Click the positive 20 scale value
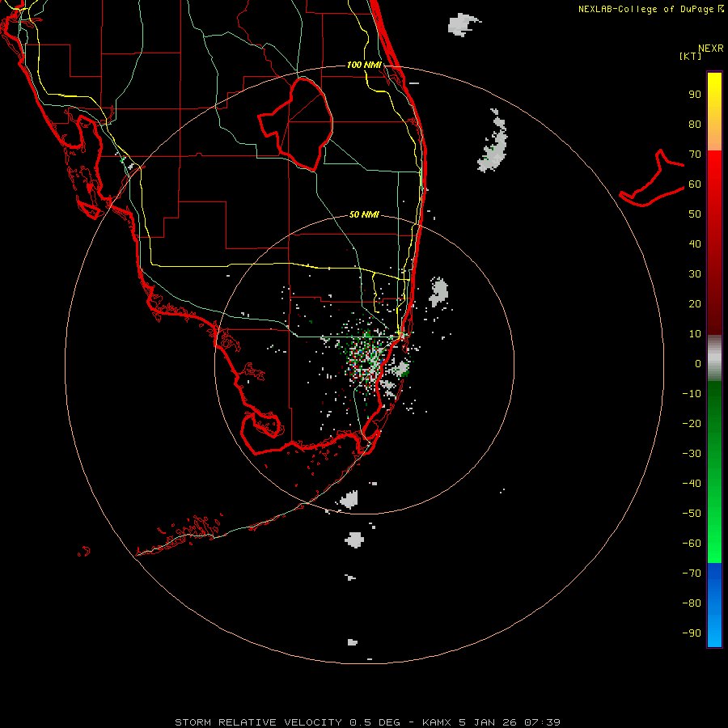Viewport: 728px width, 728px height. pyautogui.click(x=695, y=304)
